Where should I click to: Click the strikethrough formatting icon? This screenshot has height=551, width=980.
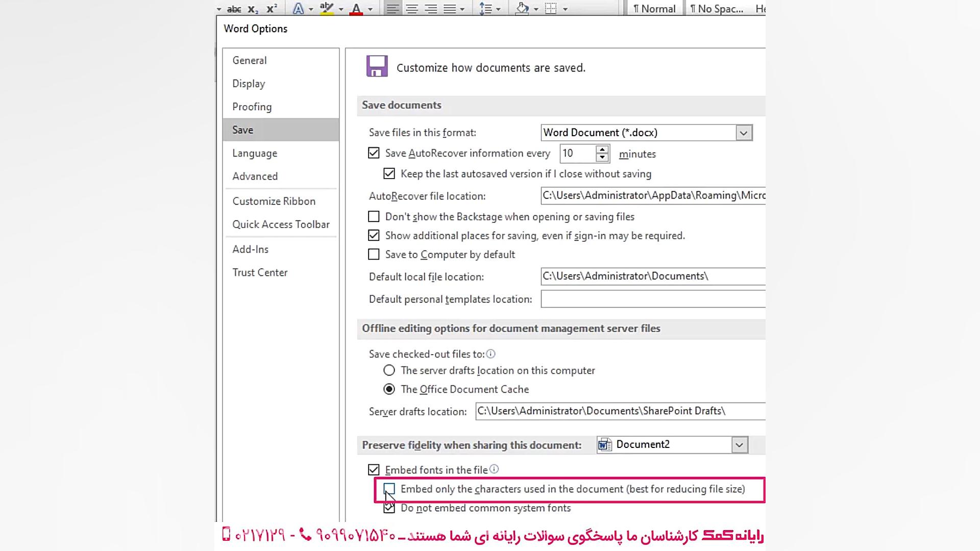click(x=234, y=9)
